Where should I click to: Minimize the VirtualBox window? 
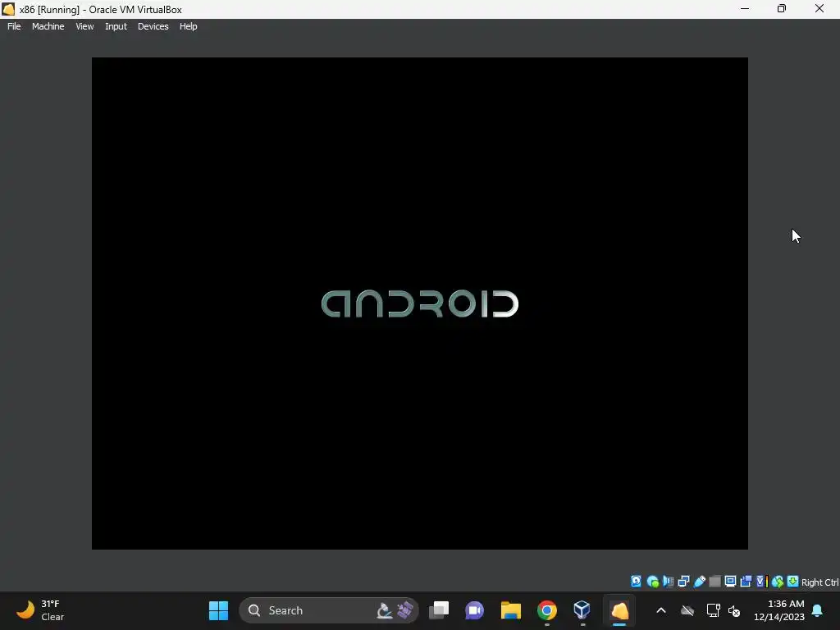[x=745, y=9]
